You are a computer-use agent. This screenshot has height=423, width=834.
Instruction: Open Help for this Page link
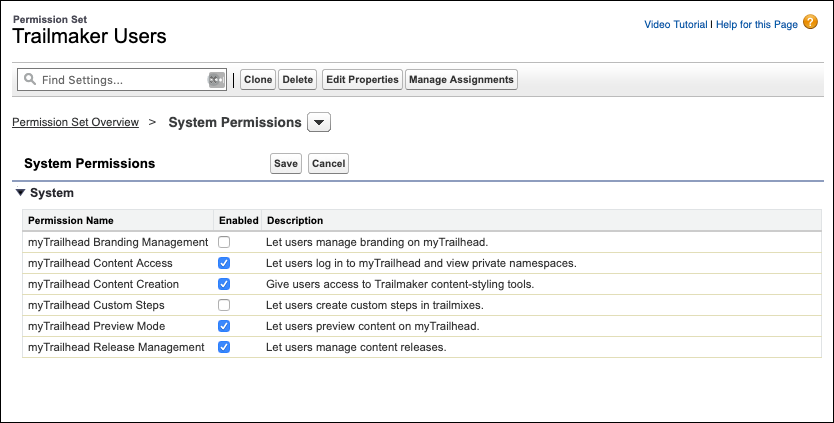point(756,24)
